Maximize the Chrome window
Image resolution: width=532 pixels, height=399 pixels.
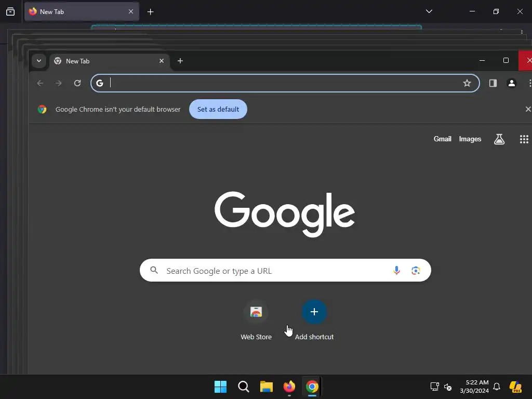click(x=506, y=60)
